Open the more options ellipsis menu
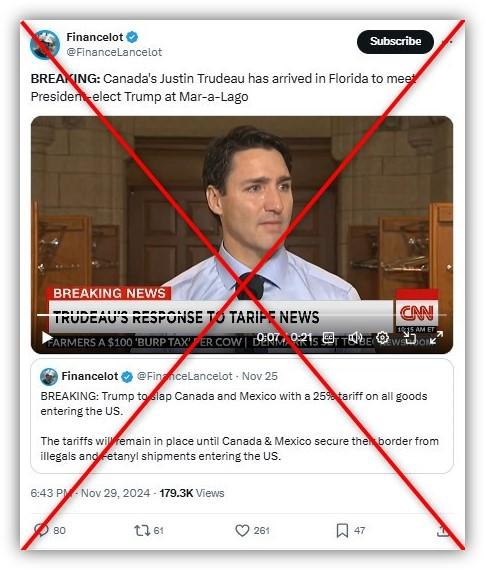Image resolution: width=485 pixels, height=570 pixels. pos(447,41)
